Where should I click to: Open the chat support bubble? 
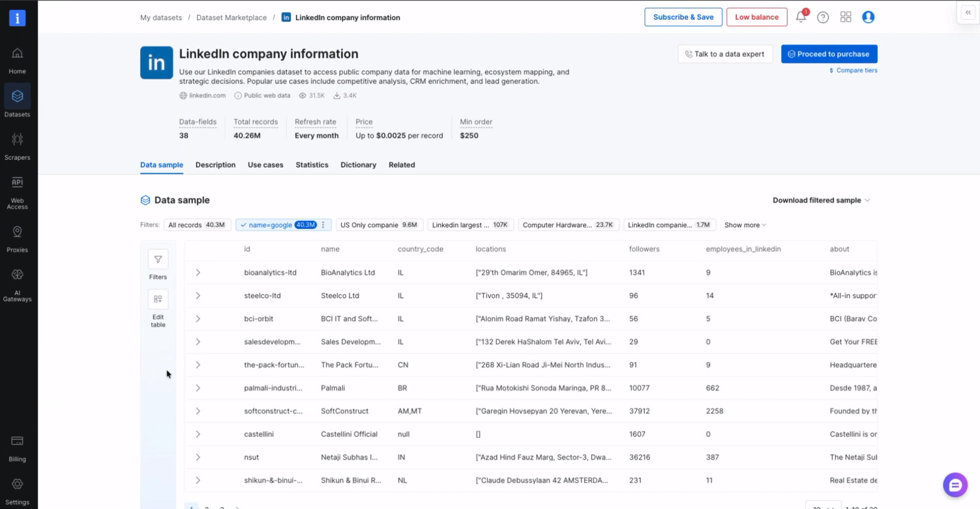pos(955,485)
